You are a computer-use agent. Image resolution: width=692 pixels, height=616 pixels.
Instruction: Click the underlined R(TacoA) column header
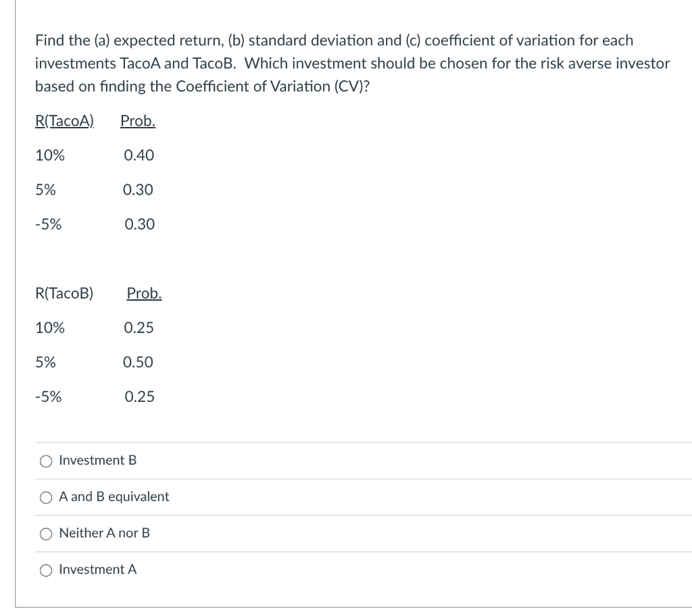pyautogui.click(x=64, y=121)
